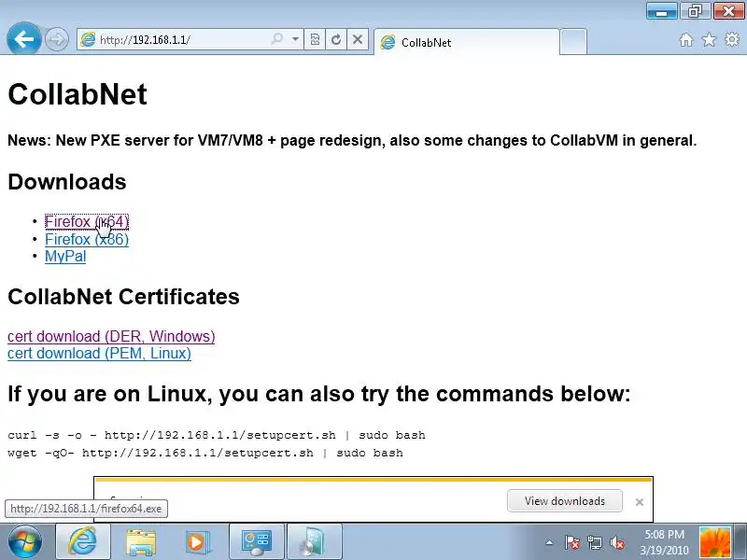Download Firefox (x86) link
The width and height of the screenshot is (747, 560).
pyautogui.click(x=87, y=239)
